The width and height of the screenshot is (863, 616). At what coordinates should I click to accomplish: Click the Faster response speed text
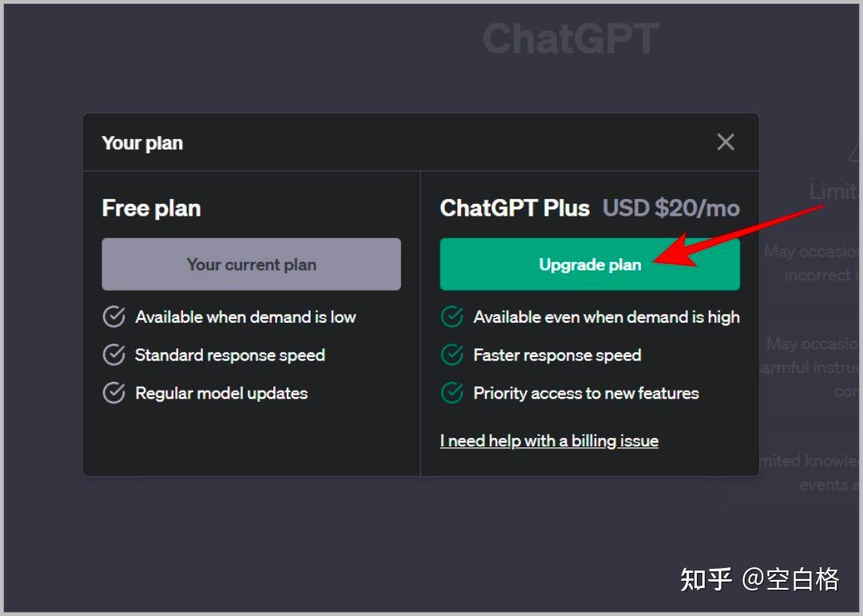[557, 355]
